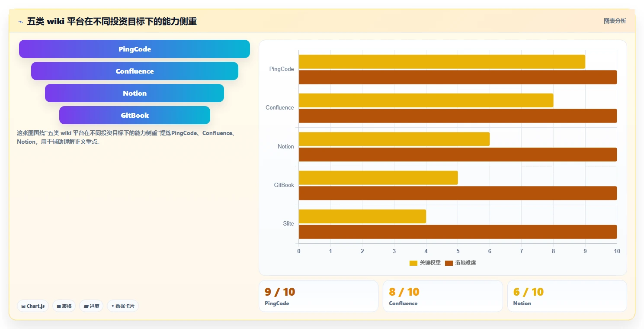This screenshot has height=329, width=644.
Task: Click Notion's brown 落地难度 chart bar
Action: pos(458,155)
